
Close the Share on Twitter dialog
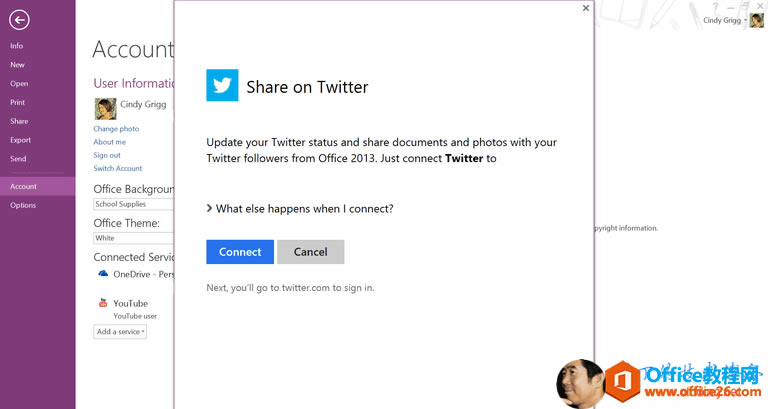point(586,8)
